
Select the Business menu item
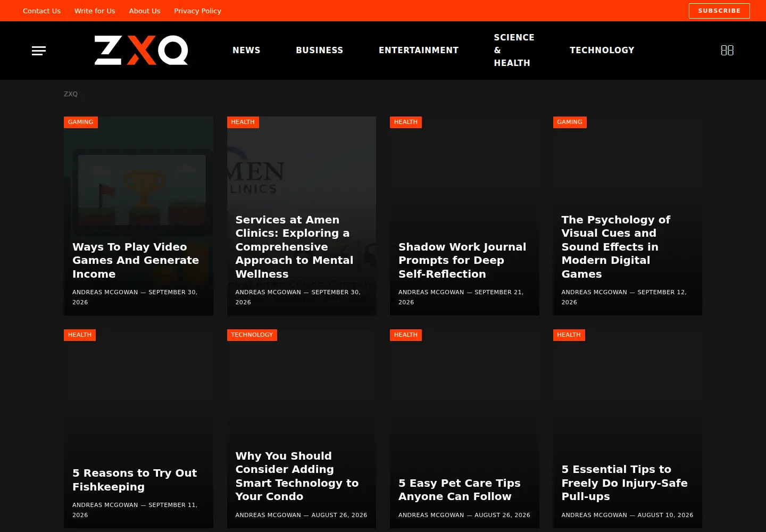tap(320, 50)
